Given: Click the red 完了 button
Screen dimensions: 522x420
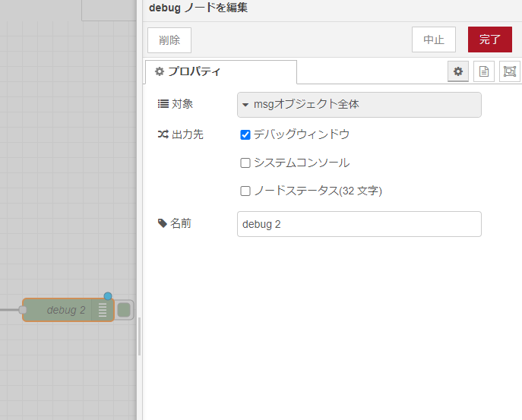Looking at the screenshot, I should coord(490,39).
